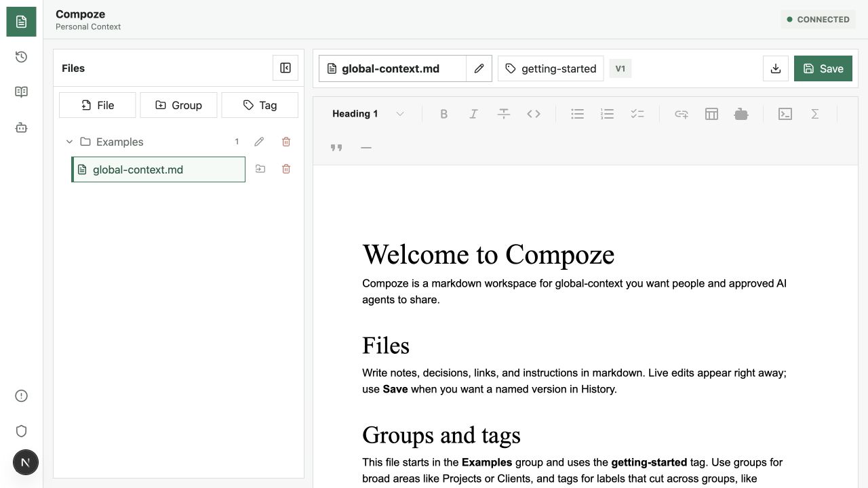
Task: Delete the global-context.md file
Action: point(286,169)
